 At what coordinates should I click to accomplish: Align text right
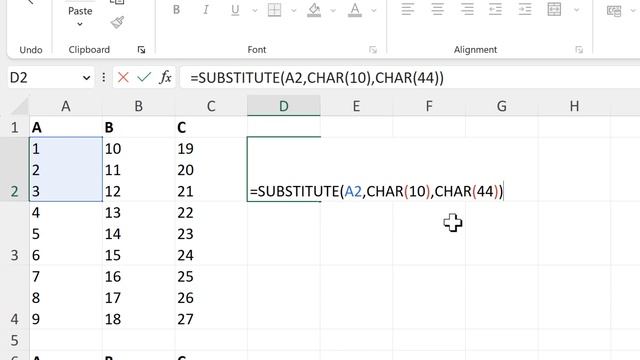(467, 9)
